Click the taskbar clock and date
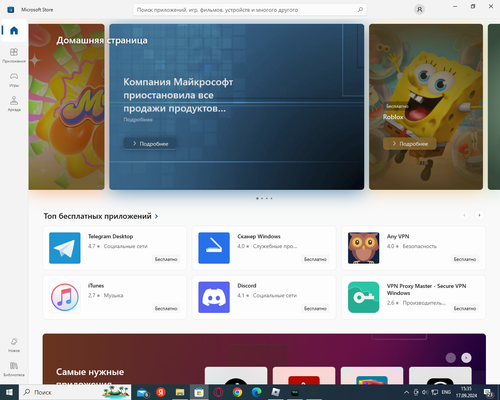This screenshot has height=400, width=500. pos(466,392)
